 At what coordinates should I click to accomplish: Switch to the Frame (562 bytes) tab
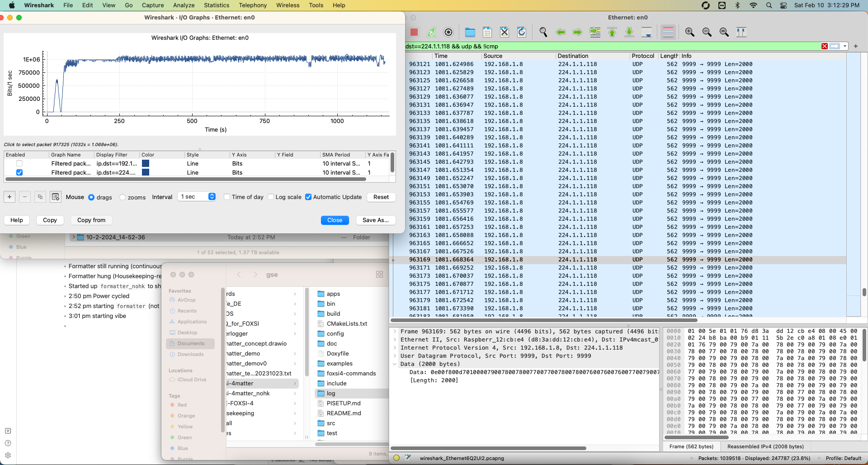pos(691,446)
